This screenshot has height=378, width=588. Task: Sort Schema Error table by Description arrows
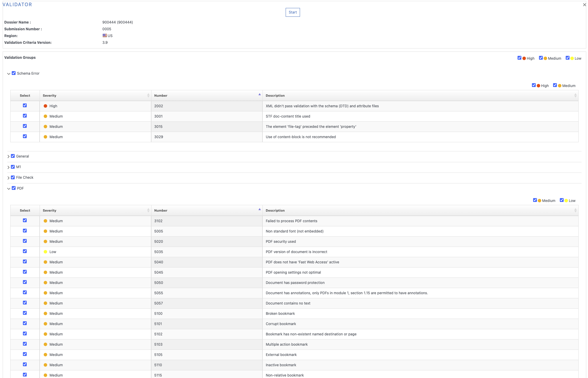pyautogui.click(x=575, y=96)
